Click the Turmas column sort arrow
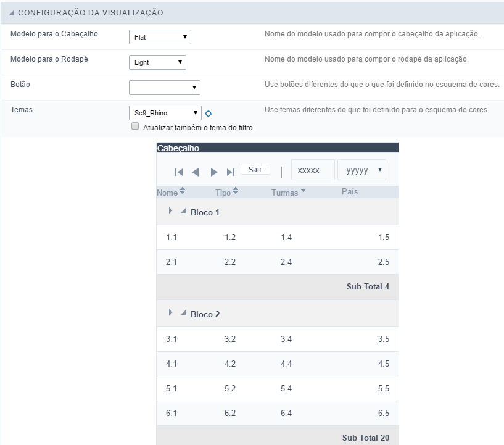The width and height of the screenshot is (504, 445). pyautogui.click(x=303, y=190)
